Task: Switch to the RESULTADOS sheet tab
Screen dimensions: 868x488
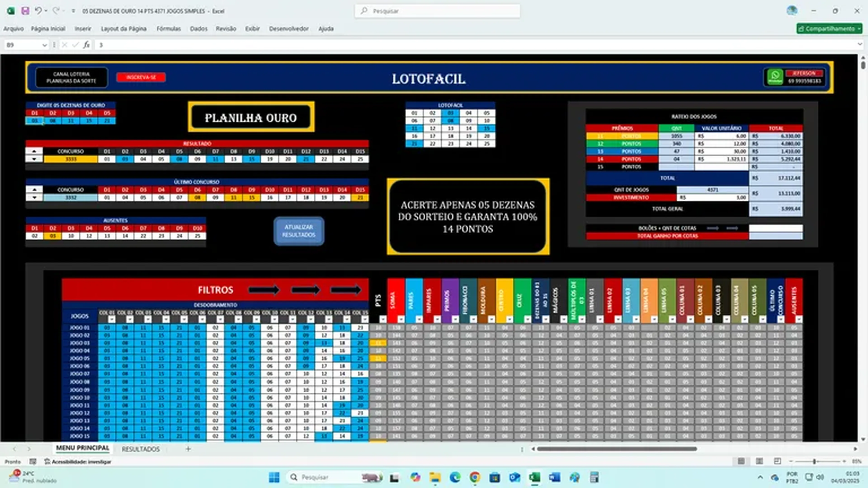Action: (x=141, y=449)
